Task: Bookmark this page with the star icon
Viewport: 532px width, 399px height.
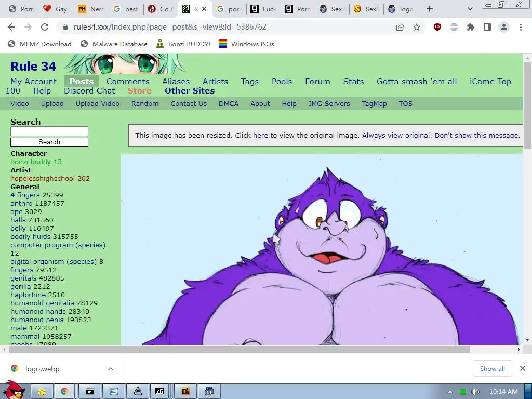Action: [417, 27]
